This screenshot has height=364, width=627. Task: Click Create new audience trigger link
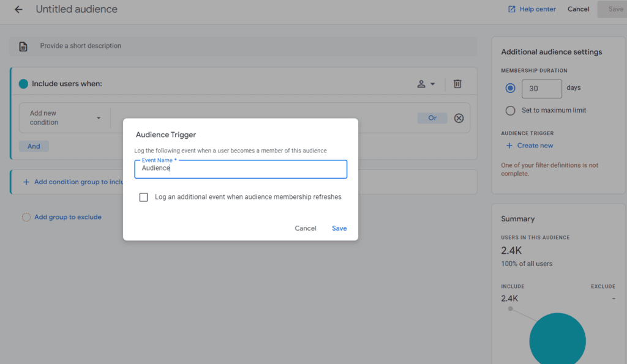tap(535, 146)
